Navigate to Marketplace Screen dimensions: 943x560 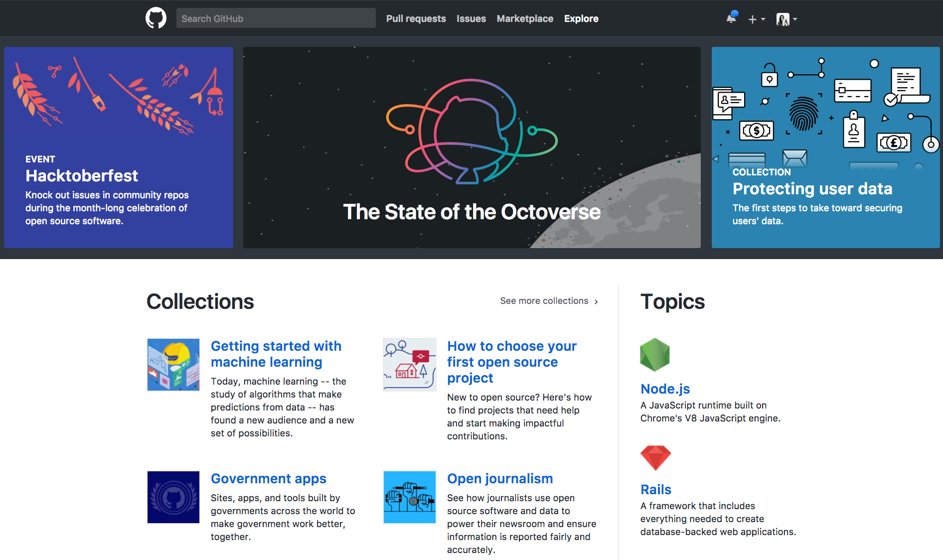coord(525,18)
